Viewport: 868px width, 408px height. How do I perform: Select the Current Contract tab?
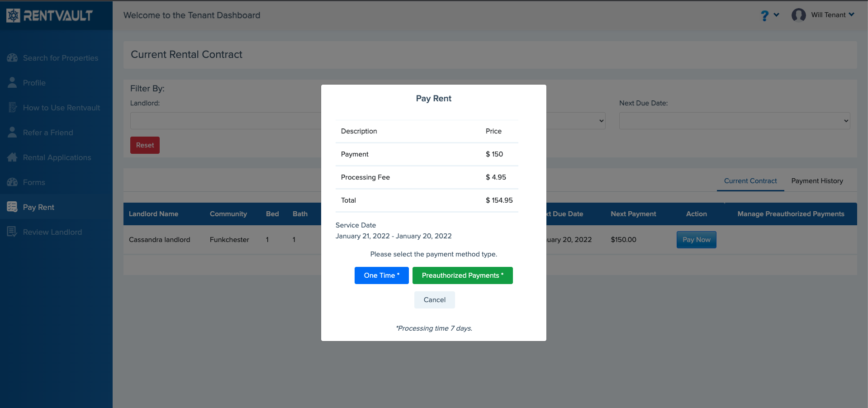[750, 181]
